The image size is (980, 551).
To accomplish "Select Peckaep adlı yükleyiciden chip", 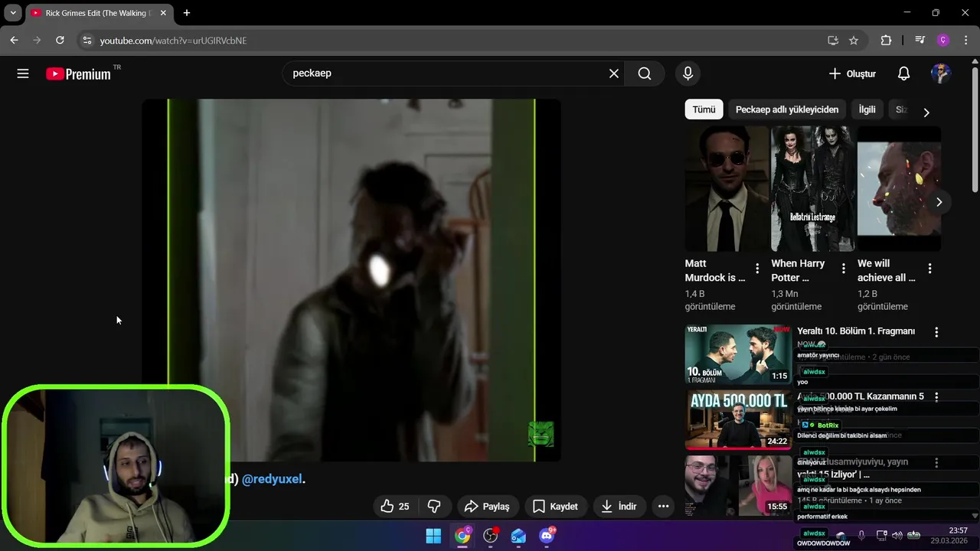I will [x=787, y=109].
